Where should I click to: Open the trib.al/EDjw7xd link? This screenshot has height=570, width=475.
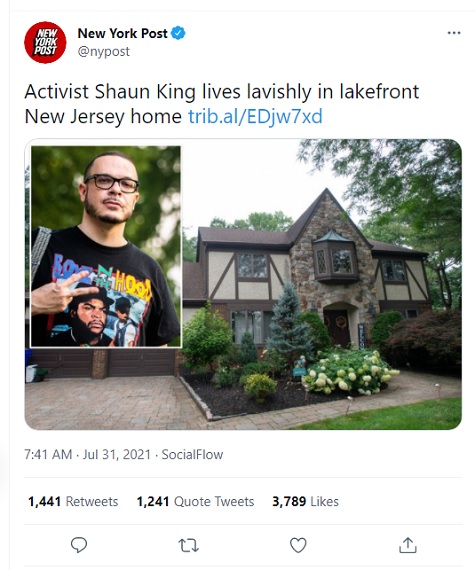pos(255,117)
